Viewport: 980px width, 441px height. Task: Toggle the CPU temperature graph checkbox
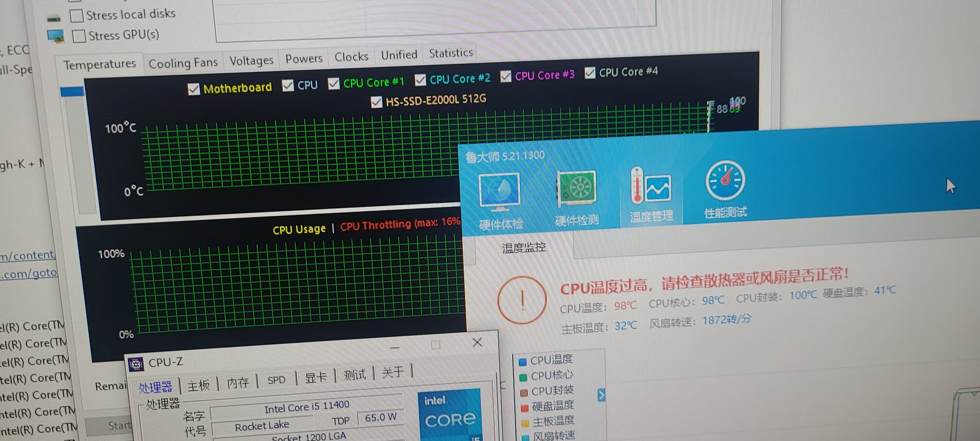(x=288, y=85)
